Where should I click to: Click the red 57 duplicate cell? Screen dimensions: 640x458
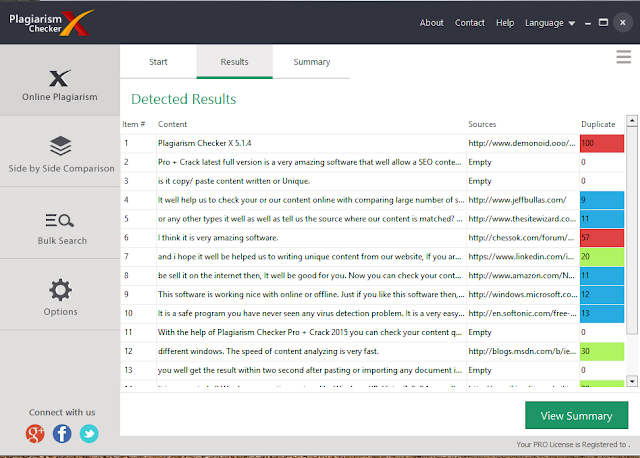click(x=602, y=238)
